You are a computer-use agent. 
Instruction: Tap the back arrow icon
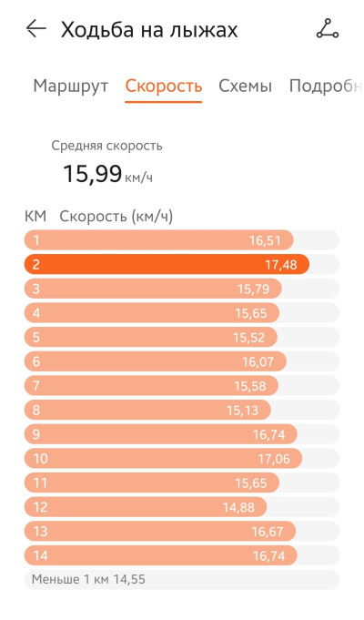(36, 29)
